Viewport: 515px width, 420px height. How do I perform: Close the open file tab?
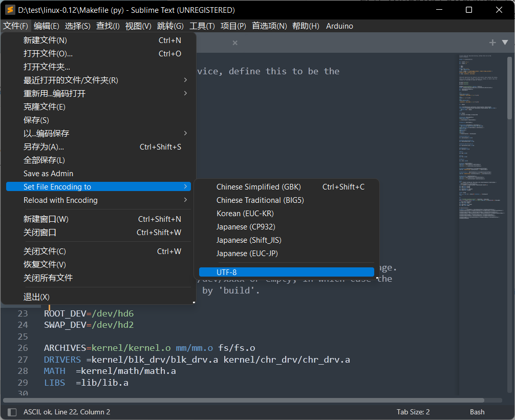(235, 43)
